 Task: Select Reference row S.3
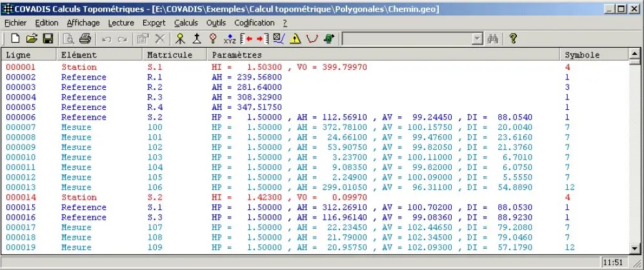point(315,217)
